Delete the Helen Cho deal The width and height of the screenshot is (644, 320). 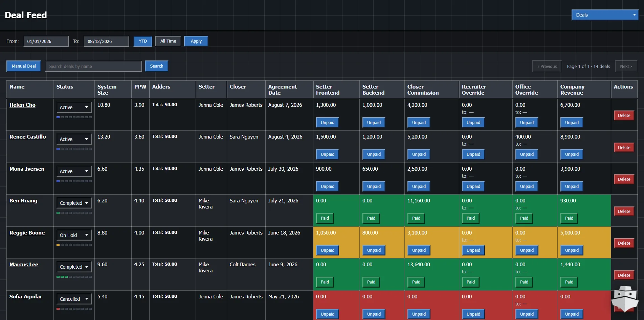pos(624,116)
